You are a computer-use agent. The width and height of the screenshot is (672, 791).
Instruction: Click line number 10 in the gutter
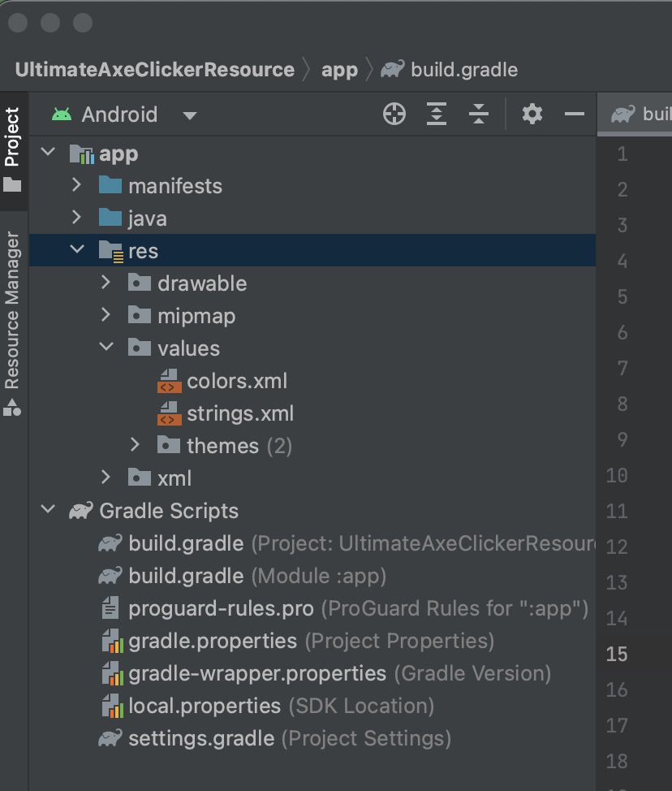pyautogui.click(x=617, y=475)
